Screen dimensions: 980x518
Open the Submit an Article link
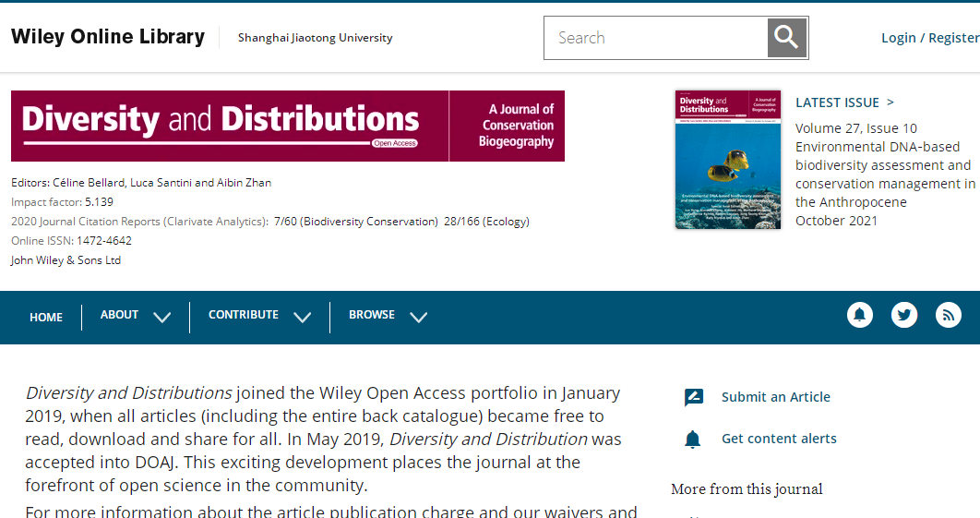pyautogui.click(x=775, y=397)
